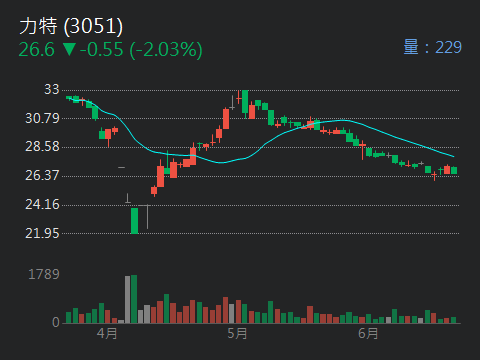Click the 4月 date axis label
Image resolution: width=480 pixels, height=360 pixels.
tap(107, 333)
